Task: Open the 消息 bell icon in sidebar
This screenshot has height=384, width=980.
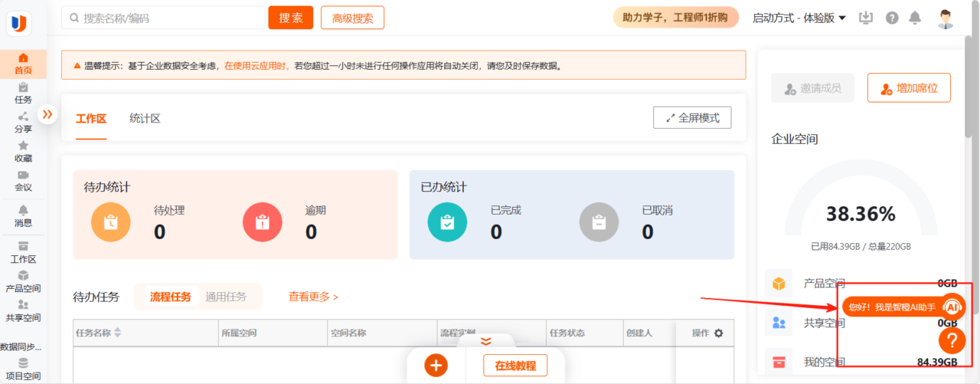Action: pyautogui.click(x=23, y=210)
